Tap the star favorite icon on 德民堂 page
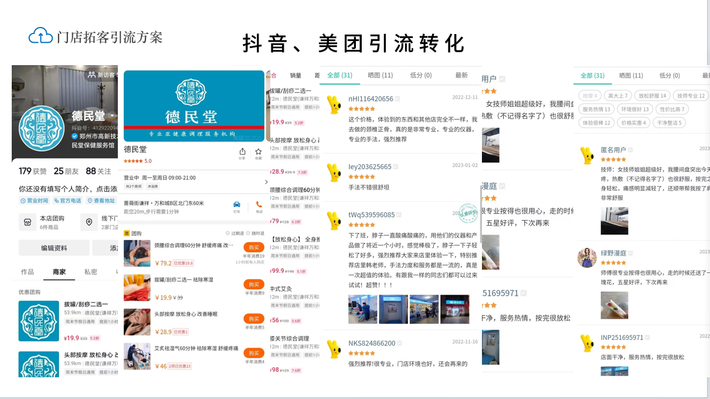710x399 pixels. click(258, 152)
